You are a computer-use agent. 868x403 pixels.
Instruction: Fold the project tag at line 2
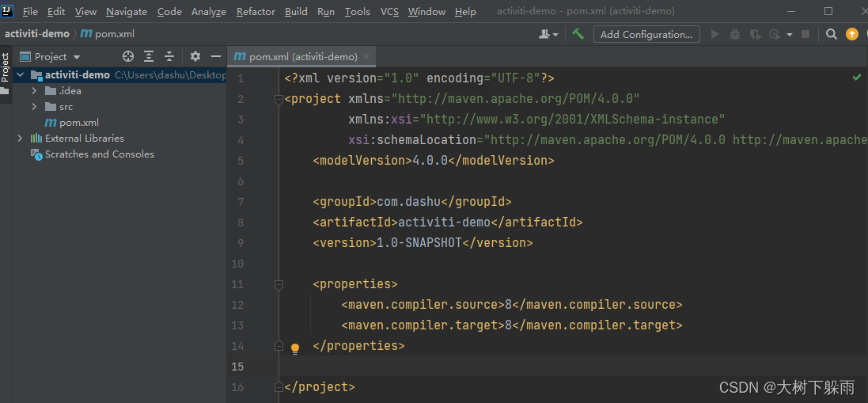pos(279,99)
